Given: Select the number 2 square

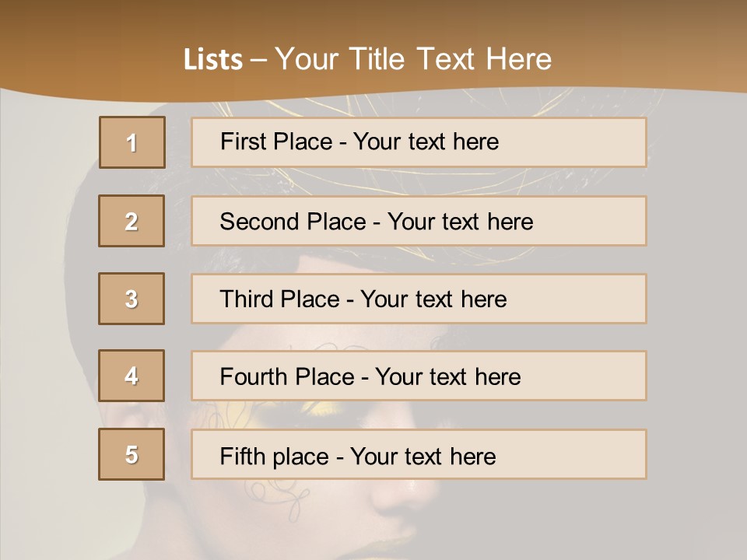Looking at the screenshot, I should point(132,221).
